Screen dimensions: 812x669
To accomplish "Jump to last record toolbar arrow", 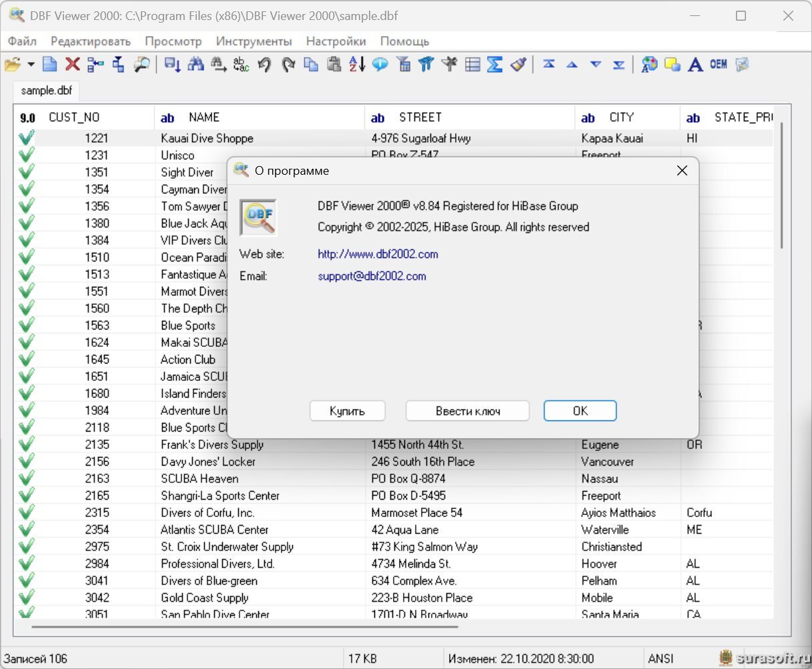I will (619, 64).
